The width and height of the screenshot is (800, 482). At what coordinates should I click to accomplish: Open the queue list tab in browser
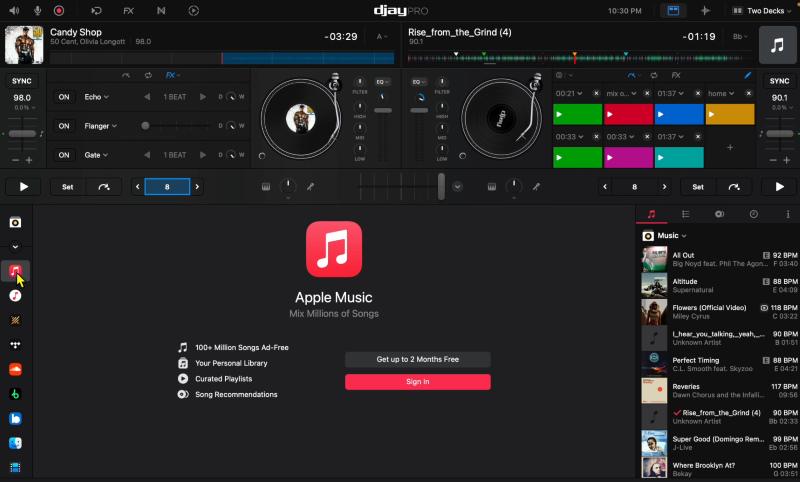pyautogui.click(x=685, y=214)
